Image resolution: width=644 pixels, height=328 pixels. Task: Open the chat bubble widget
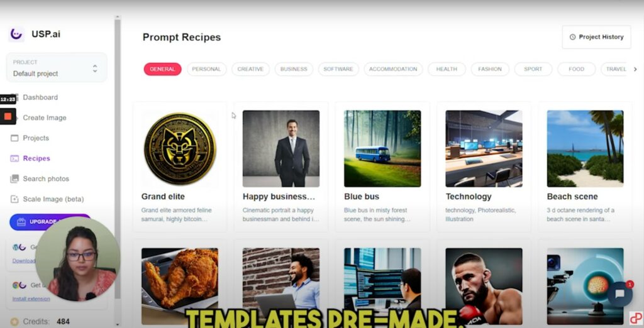pos(619,294)
